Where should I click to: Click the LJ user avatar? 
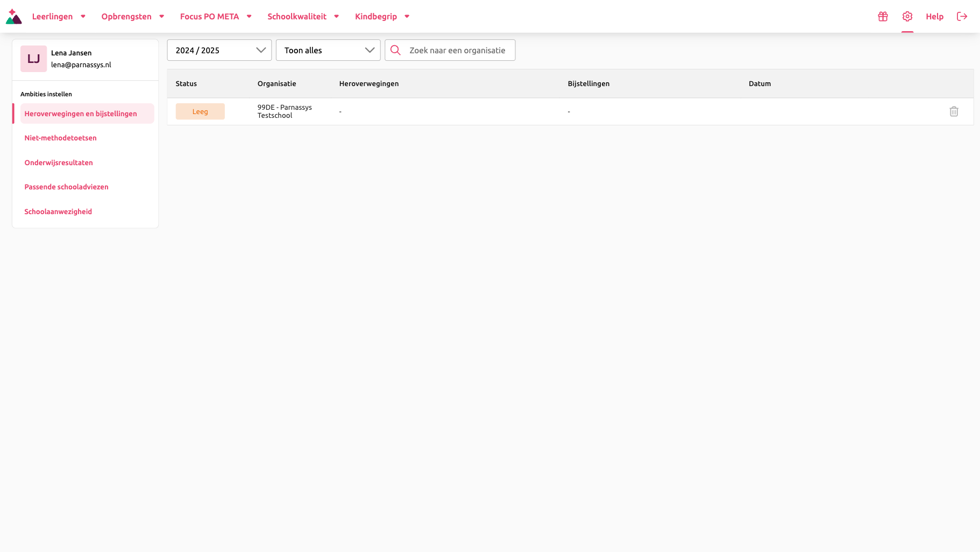click(33, 59)
